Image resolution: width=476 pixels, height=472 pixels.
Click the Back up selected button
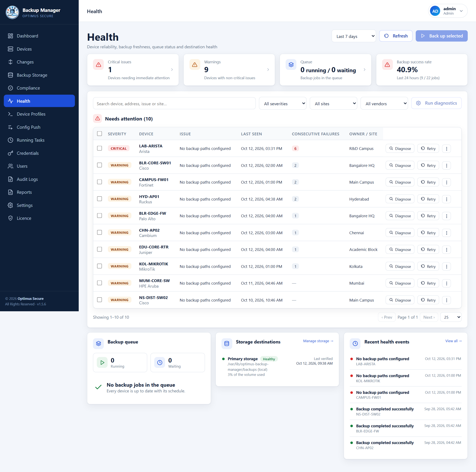coord(442,36)
